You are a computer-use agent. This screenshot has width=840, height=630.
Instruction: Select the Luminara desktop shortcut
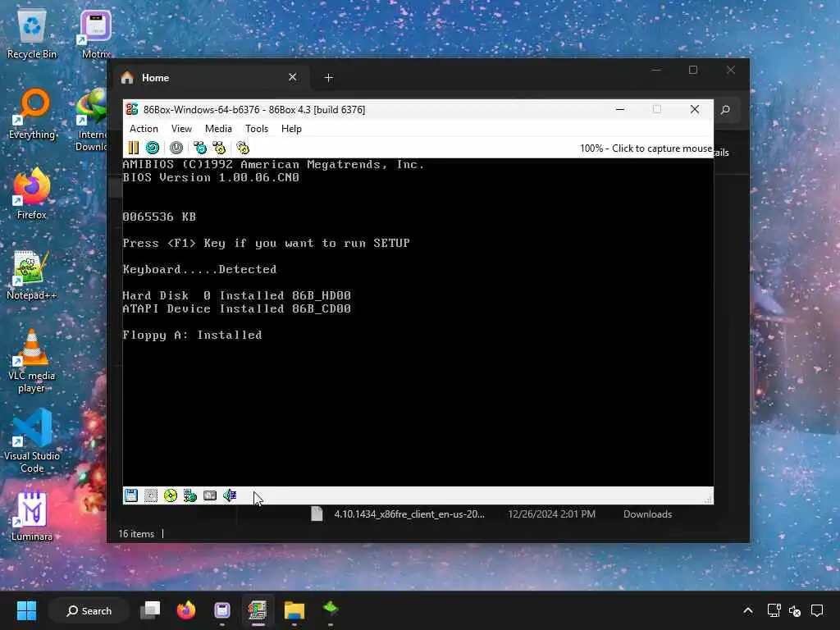tap(32, 516)
